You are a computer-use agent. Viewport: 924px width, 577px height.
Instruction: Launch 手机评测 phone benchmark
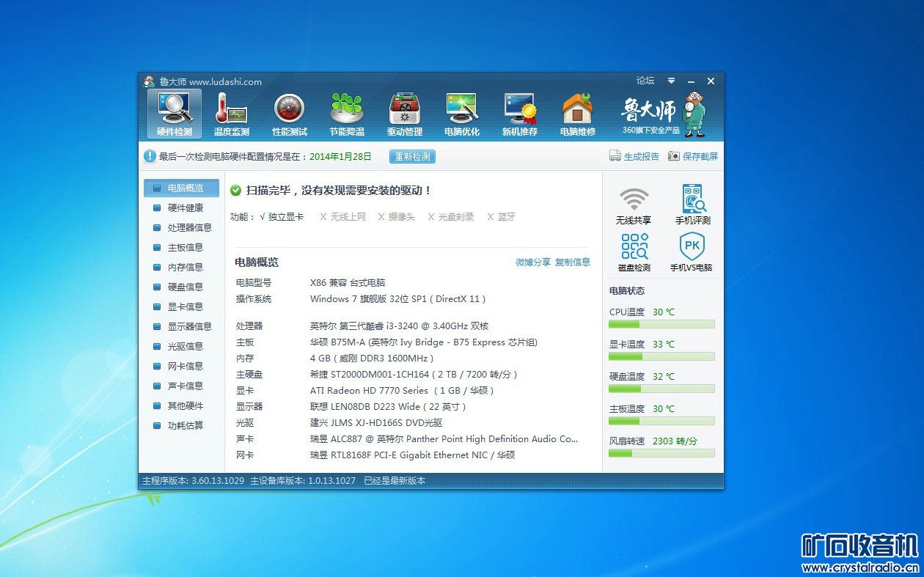[x=692, y=205]
